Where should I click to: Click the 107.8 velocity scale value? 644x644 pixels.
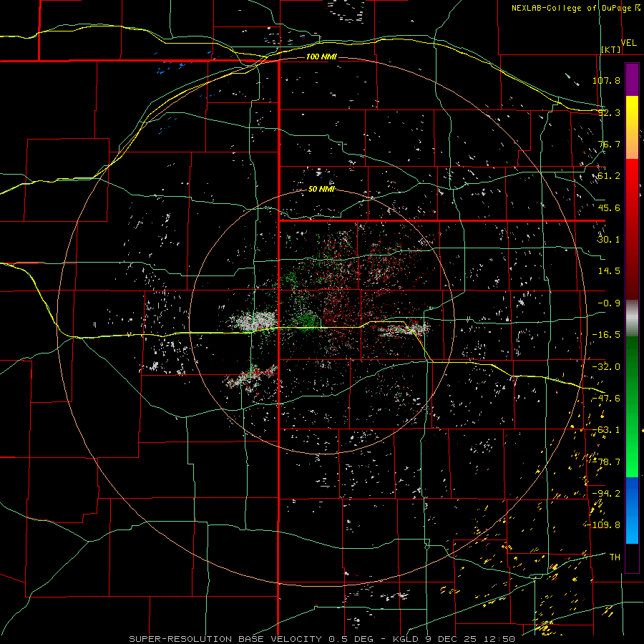coord(606,80)
